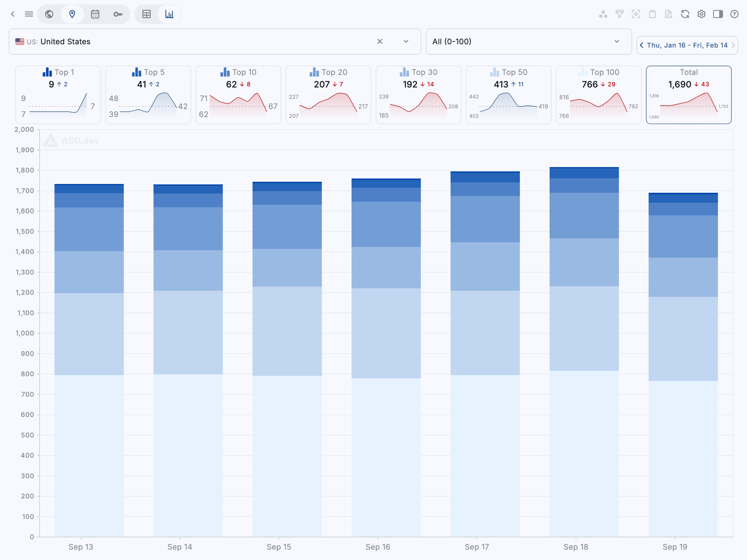The width and height of the screenshot is (747, 560).
Task: Select the location pin view icon
Action: (72, 14)
